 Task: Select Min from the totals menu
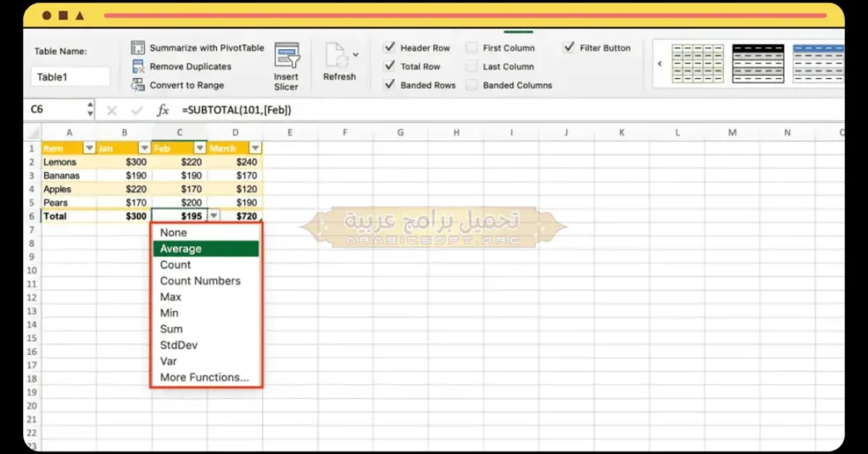206,313
